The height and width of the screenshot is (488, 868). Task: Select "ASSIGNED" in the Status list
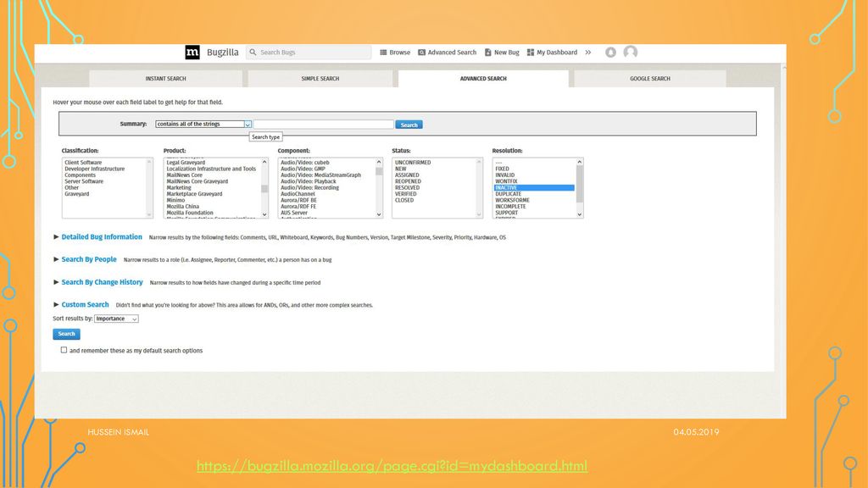point(407,175)
